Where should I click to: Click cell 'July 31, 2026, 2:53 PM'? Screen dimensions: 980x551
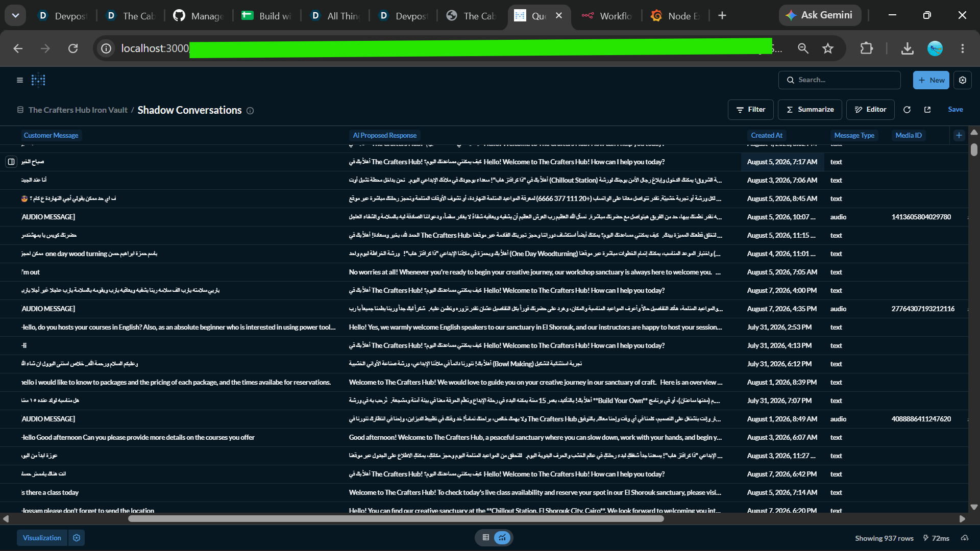(782, 327)
